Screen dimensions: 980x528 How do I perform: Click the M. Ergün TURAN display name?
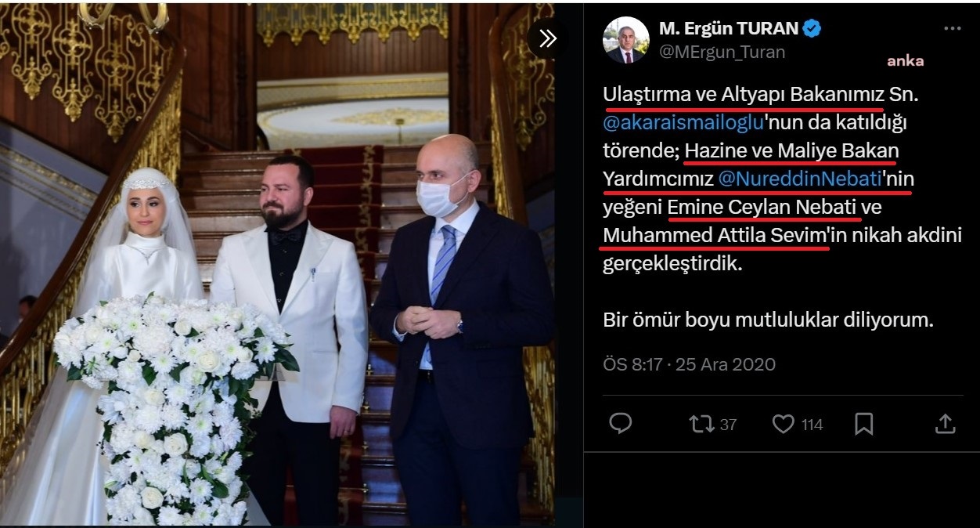coord(729,29)
